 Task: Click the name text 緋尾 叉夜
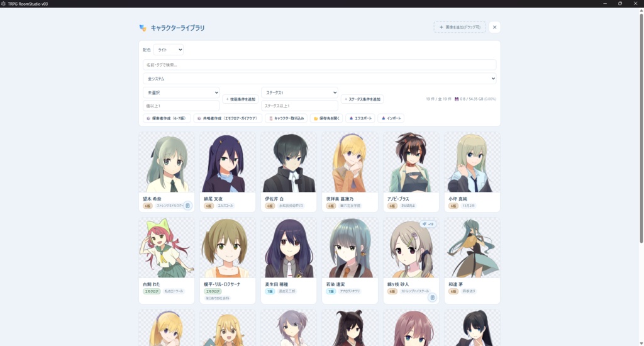[213, 199]
